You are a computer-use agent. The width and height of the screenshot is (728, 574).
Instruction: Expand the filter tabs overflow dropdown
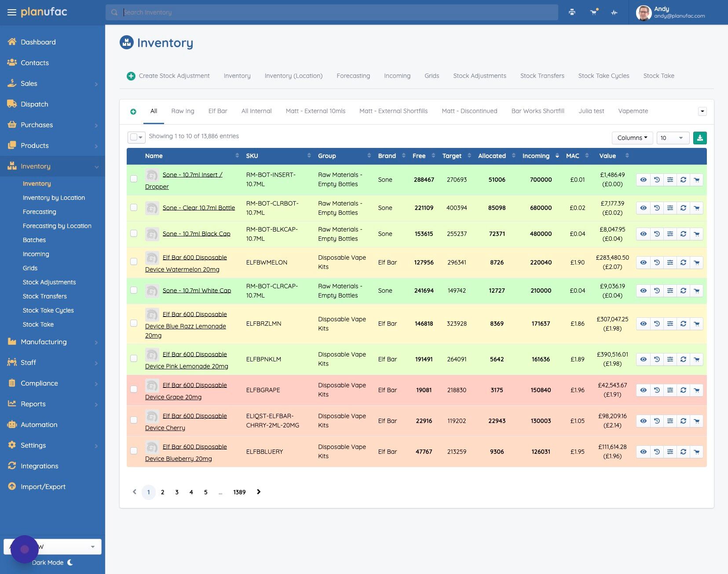coord(702,111)
